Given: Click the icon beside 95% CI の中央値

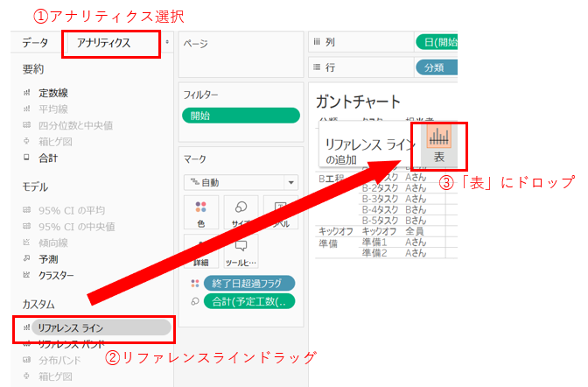Looking at the screenshot, I should pyautogui.click(x=26, y=226).
